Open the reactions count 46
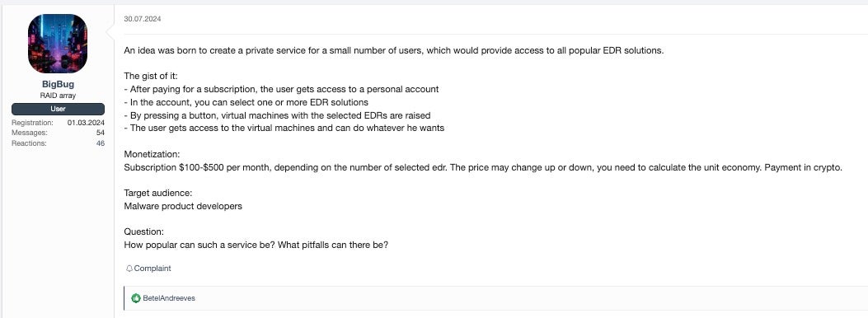Image resolution: width=868 pixels, height=318 pixels. tap(101, 143)
